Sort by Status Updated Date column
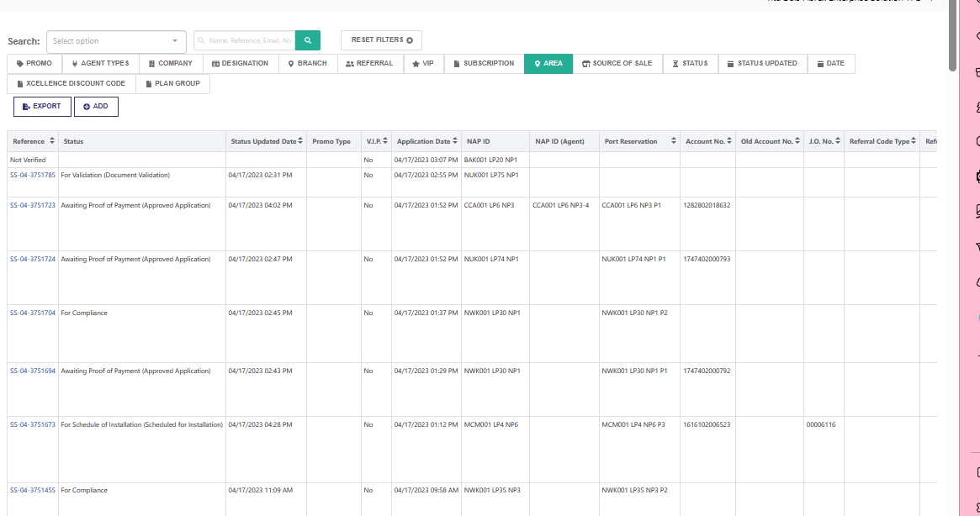 [300, 141]
